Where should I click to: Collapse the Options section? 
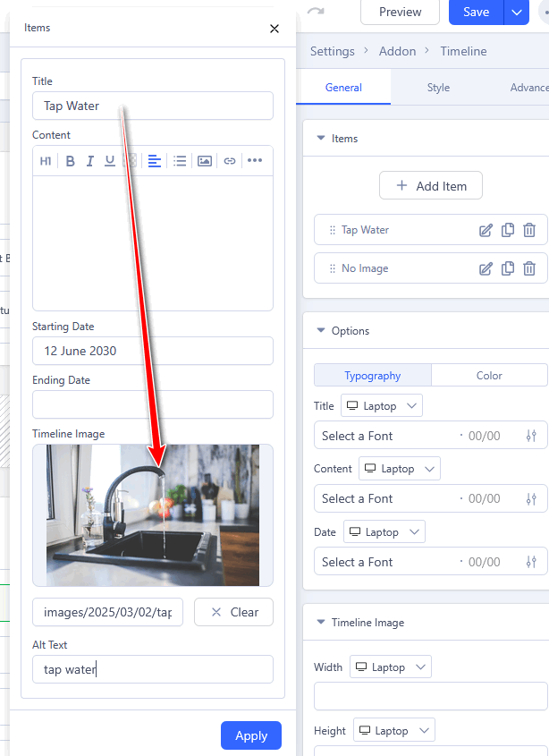pyautogui.click(x=320, y=330)
